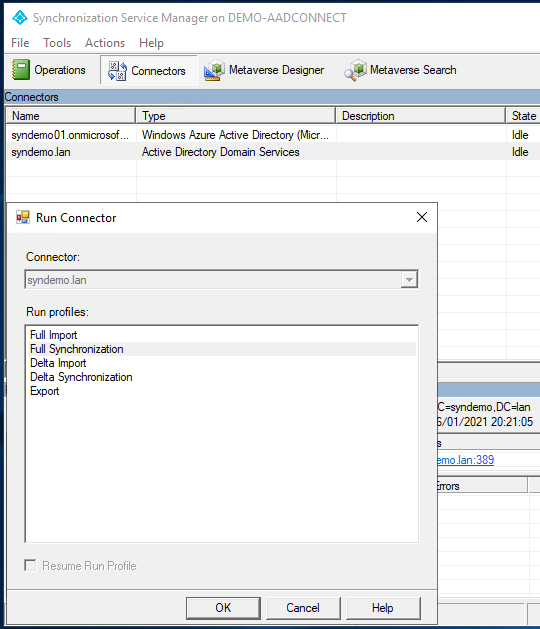Open the Actions menu
The height and width of the screenshot is (629, 540).
tap(105, 43)
